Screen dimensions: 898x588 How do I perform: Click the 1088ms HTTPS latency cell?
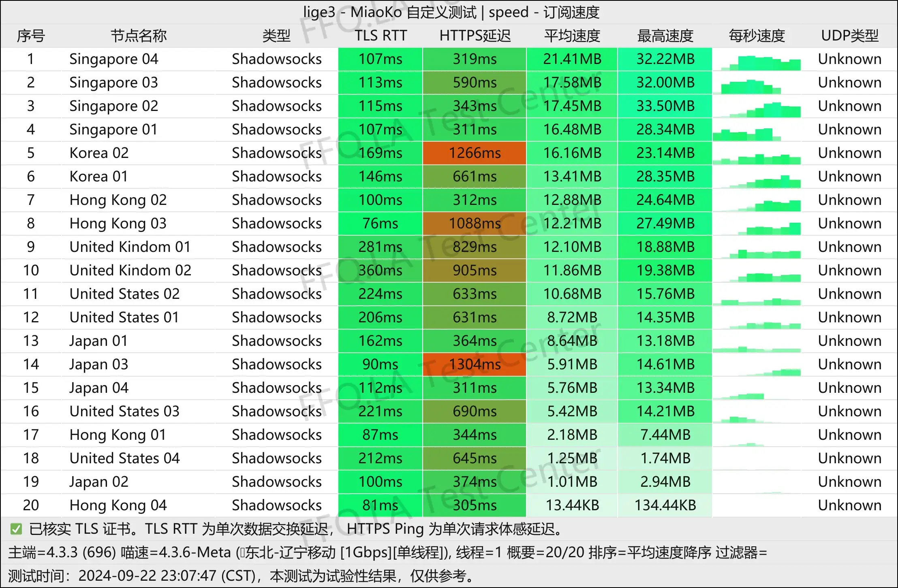pos(475,224)
